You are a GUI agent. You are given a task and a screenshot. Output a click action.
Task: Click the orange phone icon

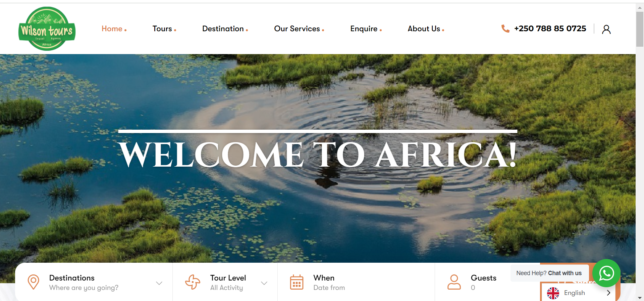point(505,29)
